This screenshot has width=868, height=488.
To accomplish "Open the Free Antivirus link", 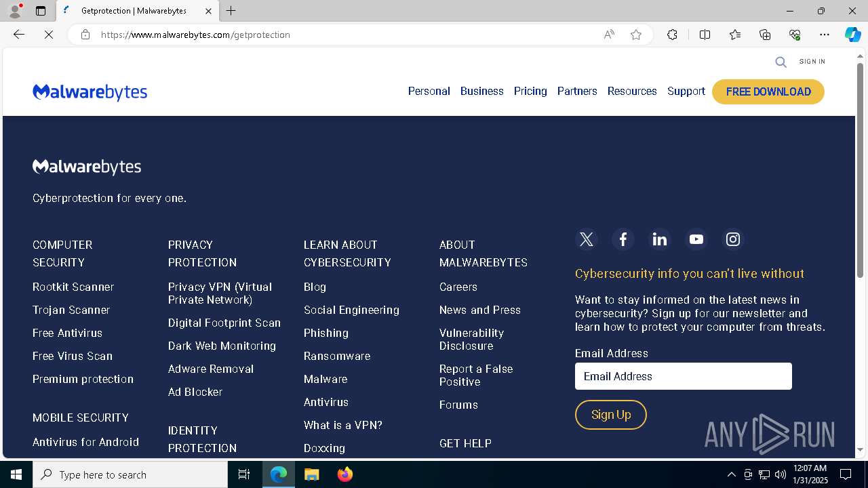I will [67, 333].
